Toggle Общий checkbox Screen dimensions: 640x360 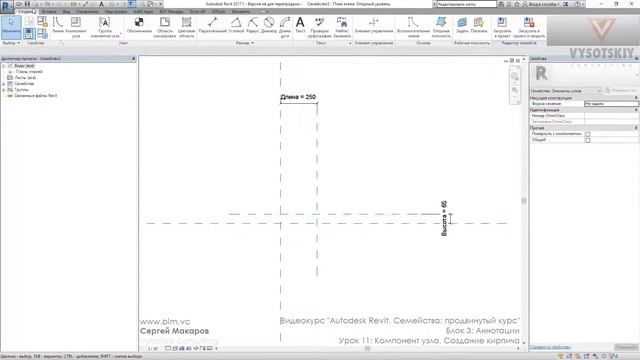pyautogui.click(x=587, y=140)
